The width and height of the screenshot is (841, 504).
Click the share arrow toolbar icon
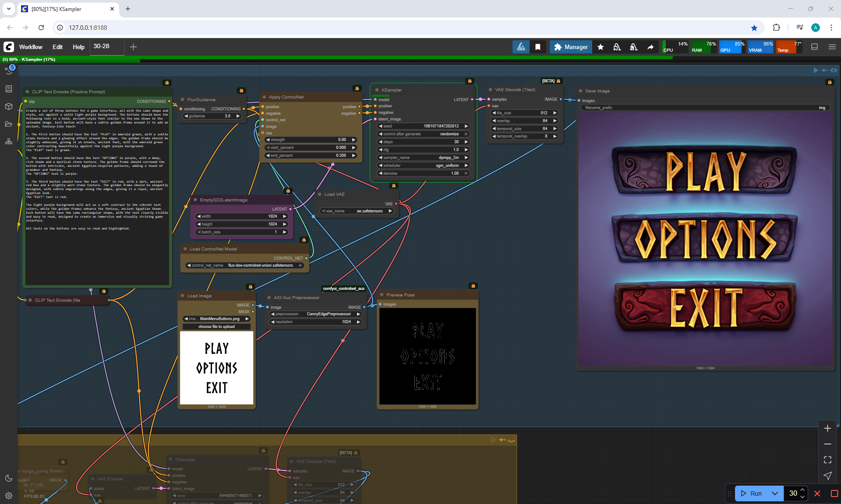(650, 47)
